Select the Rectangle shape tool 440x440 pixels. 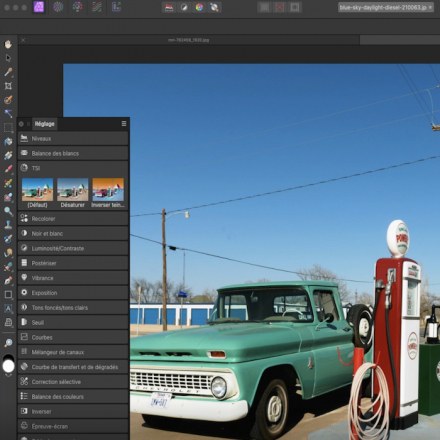coord(8,295)
